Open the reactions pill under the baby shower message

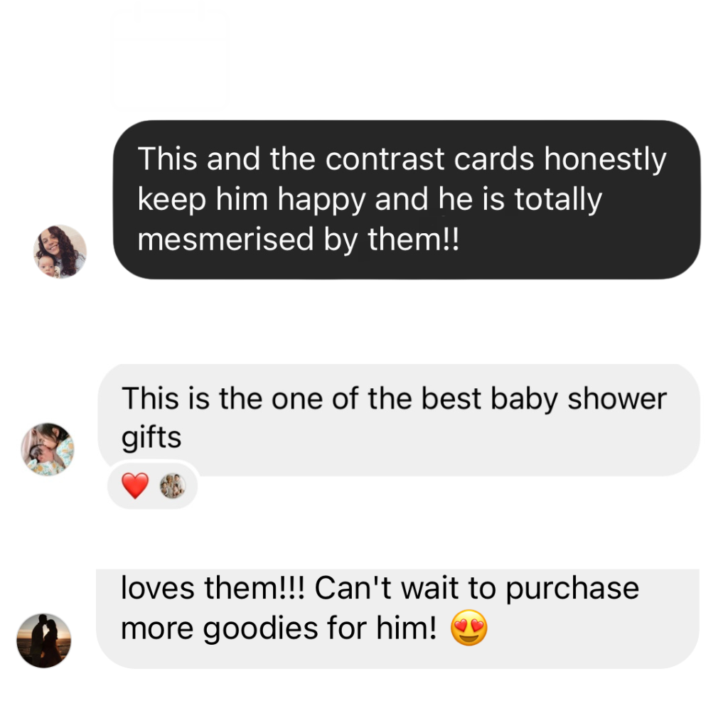pos(153,486)
